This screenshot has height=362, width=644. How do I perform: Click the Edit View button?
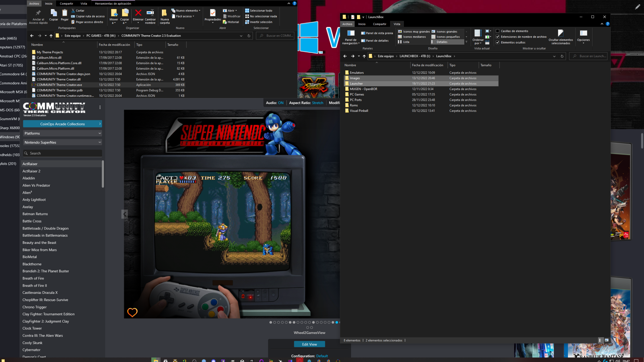pyautogui.click(x=309, y=344)
